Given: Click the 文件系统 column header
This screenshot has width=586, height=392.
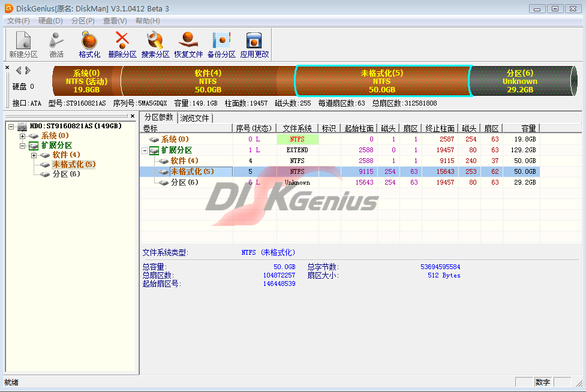Looking at the screenshot, I should click(x=297, y=128).
